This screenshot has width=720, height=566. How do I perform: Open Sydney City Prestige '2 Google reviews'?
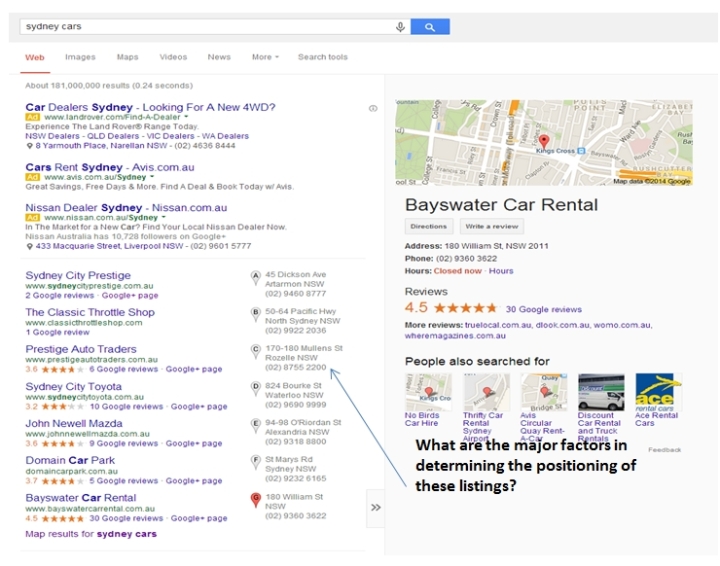tap(60, 296)
